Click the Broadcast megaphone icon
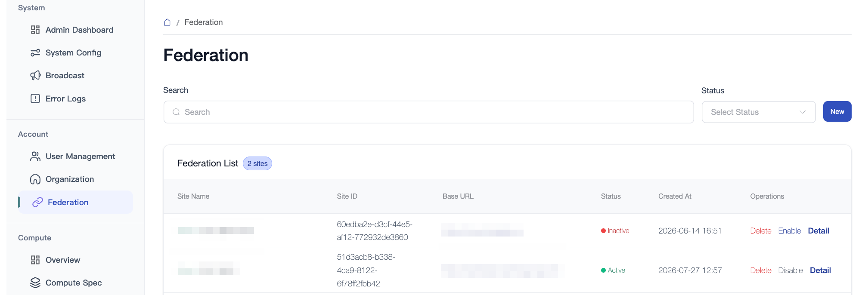This screenshot has height=295, width=868. click(x=35, y=76)
